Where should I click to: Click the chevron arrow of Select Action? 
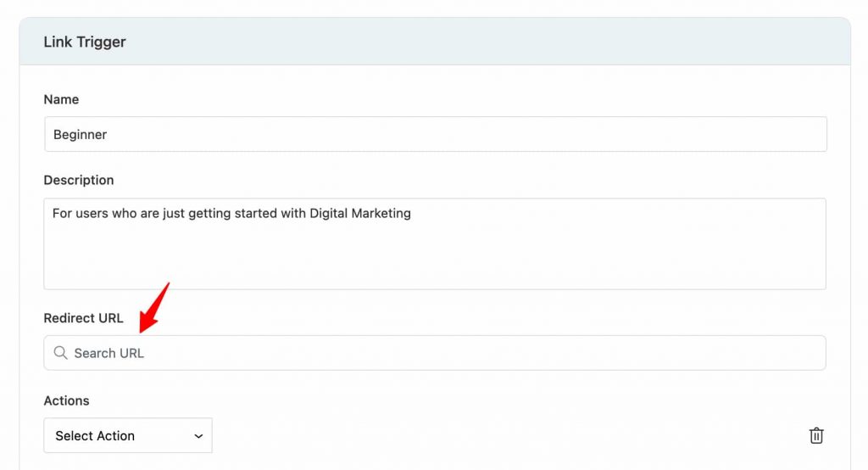coord(198,436)
